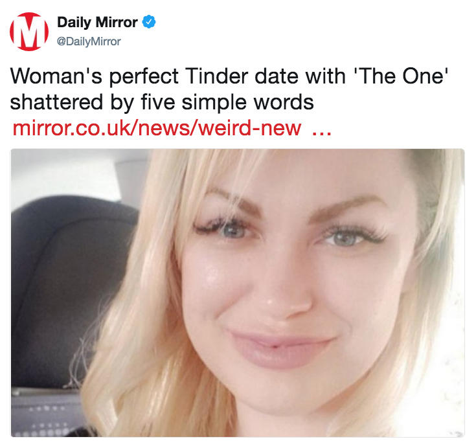Screen dimensions: 476x448
Task: Click the text "shattered by five simple words"
Action: click(x=162, y=104)
